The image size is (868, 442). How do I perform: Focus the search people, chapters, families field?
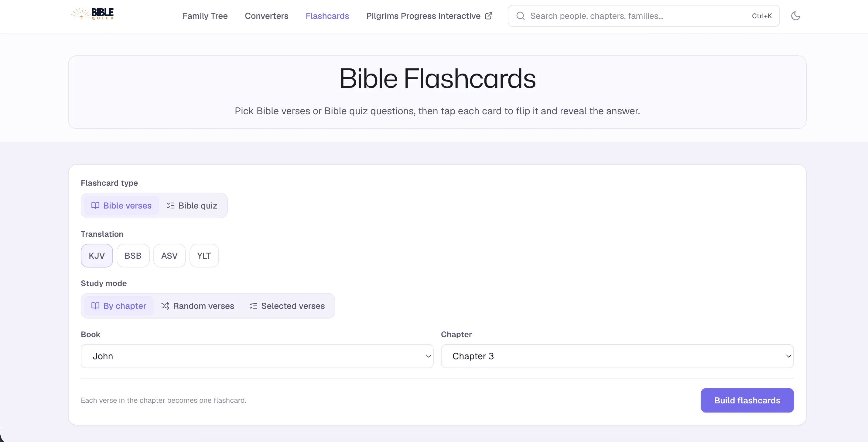click(644, 16)
